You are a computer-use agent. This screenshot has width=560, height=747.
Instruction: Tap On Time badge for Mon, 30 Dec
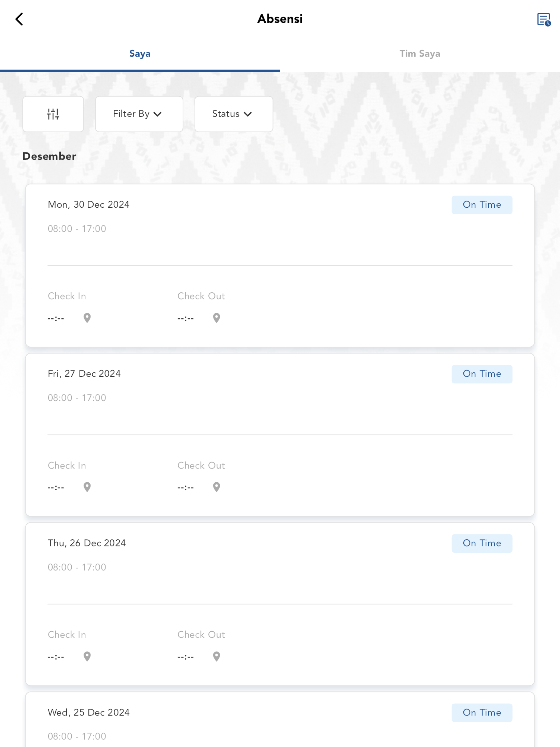click(x=482, y=205)
